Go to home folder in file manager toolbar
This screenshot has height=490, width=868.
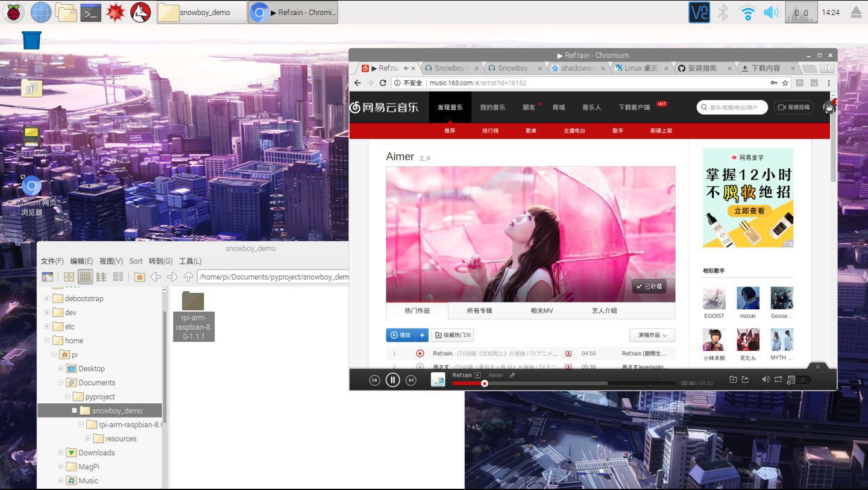pyautogui.click(x=139, y=277)
